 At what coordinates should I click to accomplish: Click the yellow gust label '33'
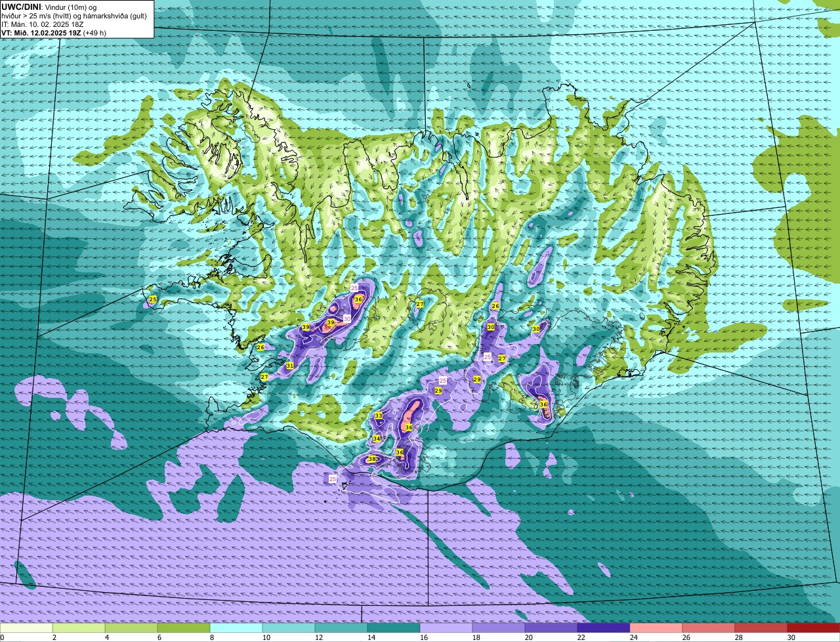pyautogui.click(x=379, y=416)
